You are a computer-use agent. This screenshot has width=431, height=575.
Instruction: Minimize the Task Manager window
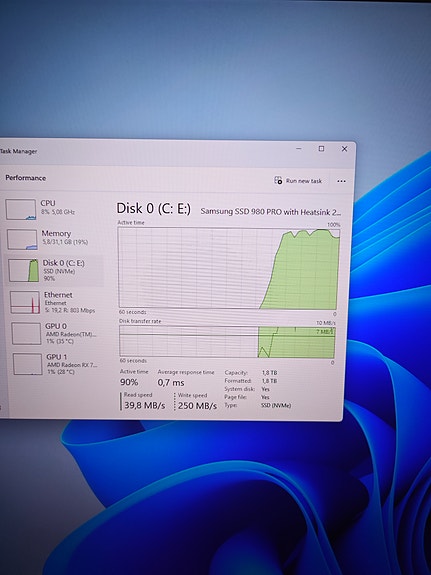point(299,149)
